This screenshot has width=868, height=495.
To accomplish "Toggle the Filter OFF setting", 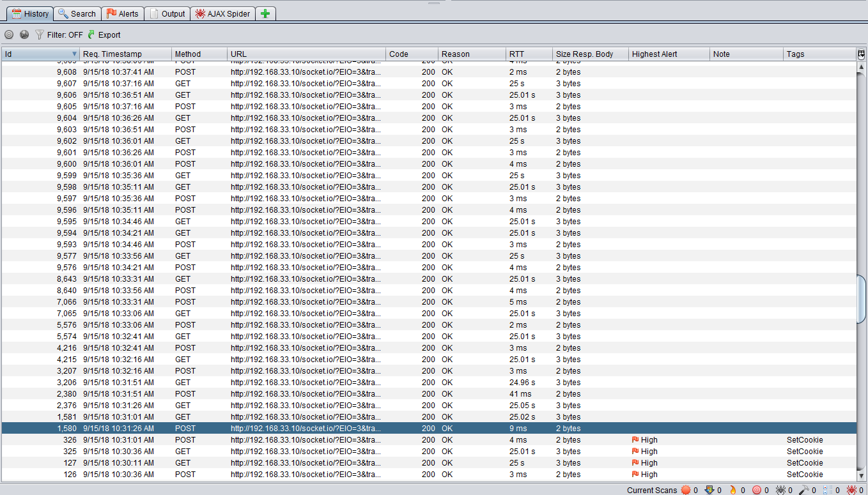I will click(x=65, y=34).
